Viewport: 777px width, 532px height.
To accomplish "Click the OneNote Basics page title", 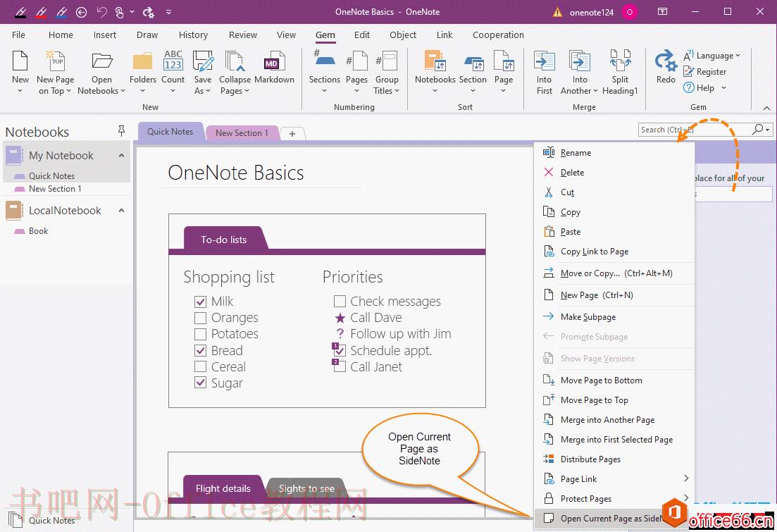I will click(x=236, y=173).
